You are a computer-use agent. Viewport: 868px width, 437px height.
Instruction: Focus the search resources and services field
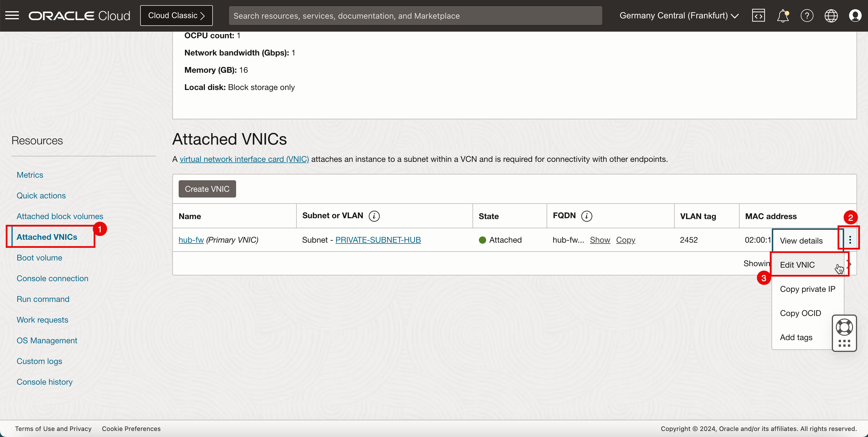coord(415,16)
